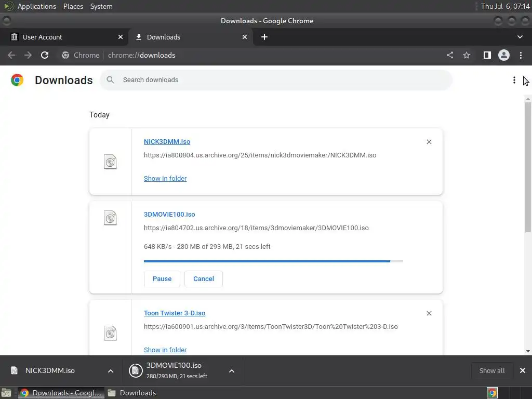Switch to Downloads file manager in taskbar
The image size is (532, 399).
point(132,393)
